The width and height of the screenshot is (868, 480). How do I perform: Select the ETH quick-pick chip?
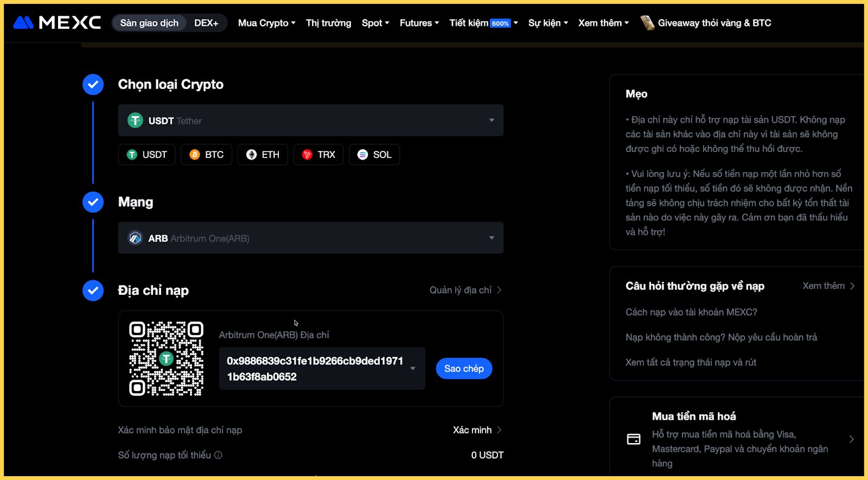[263, 155]
